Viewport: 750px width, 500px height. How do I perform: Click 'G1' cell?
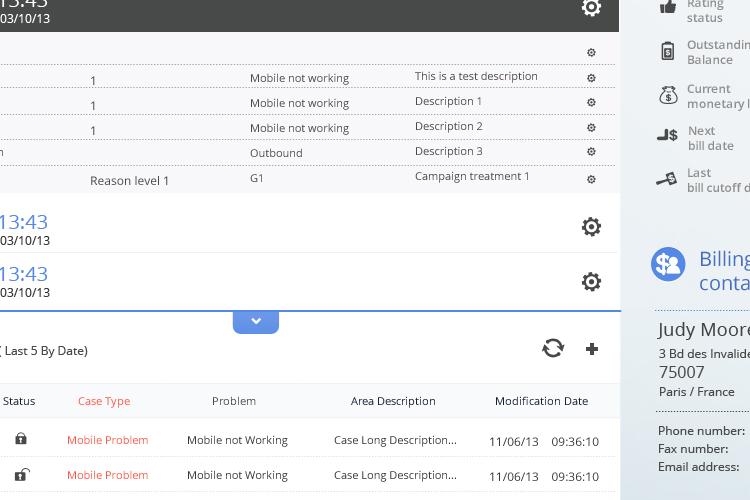coord(257,178)
